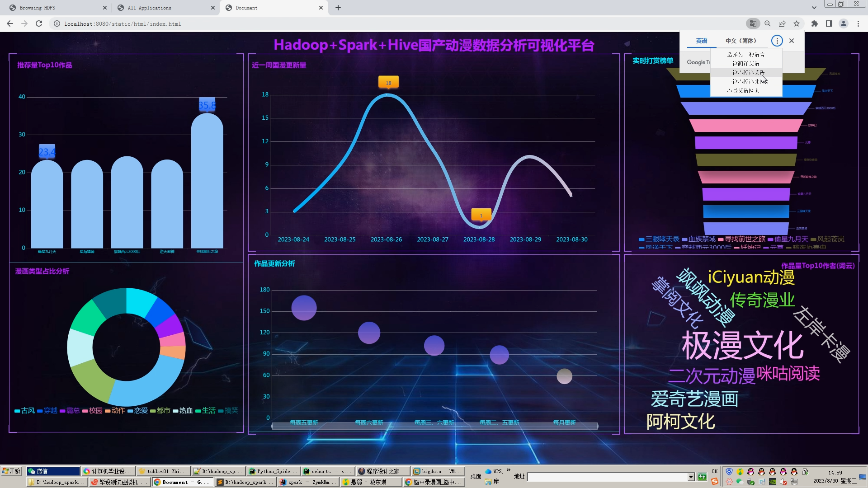Toggle the browser side panel icon
This screenshot has height=488, width=868.
coord(829,23)
